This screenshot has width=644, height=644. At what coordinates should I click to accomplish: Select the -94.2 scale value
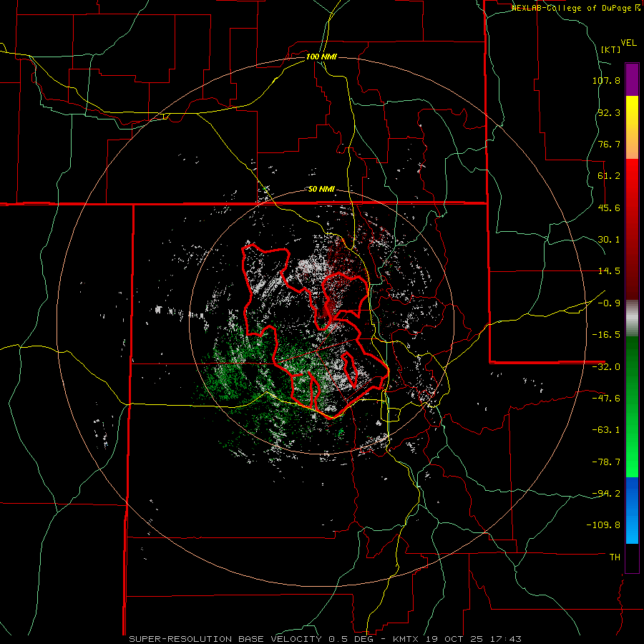pyautogui.click(x=606, y=493)
